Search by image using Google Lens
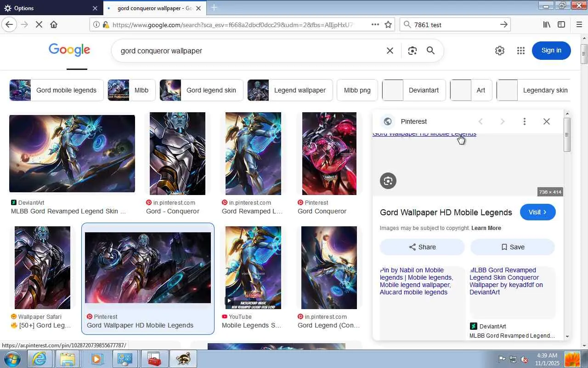Screen dimensions: 588x368 pos(412,51)
